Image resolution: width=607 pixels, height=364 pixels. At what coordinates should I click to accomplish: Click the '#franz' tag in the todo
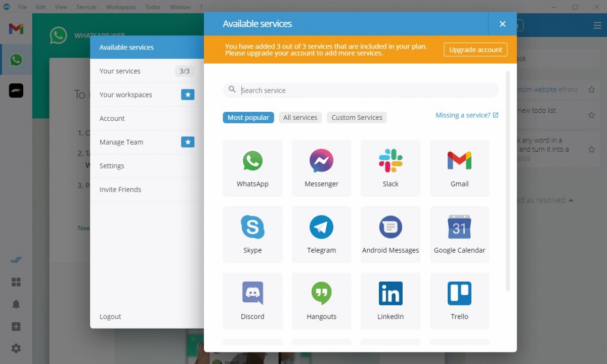(568, 89)
